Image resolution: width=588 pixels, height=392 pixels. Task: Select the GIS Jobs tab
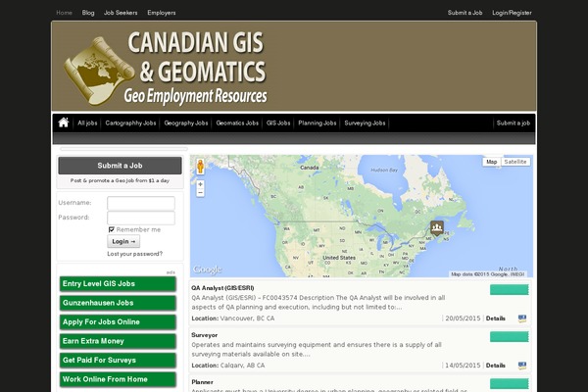278,123
